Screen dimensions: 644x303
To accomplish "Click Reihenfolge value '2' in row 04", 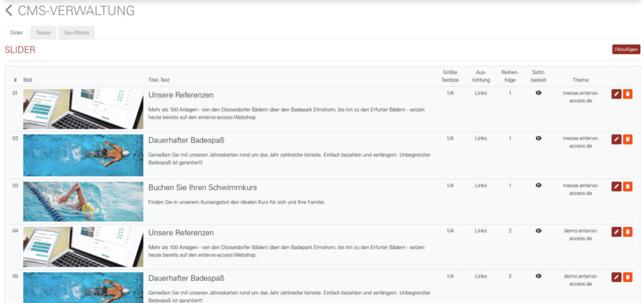I will [510, 231].
